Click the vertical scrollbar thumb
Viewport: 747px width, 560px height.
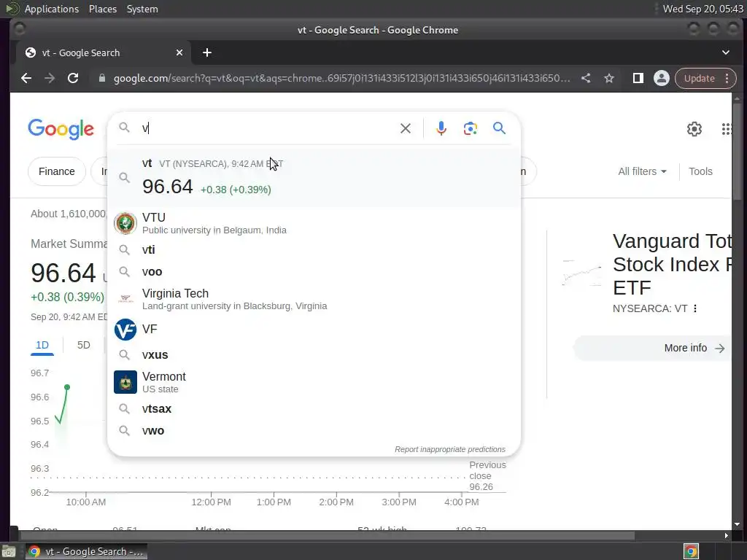click(x=737, y=152)
